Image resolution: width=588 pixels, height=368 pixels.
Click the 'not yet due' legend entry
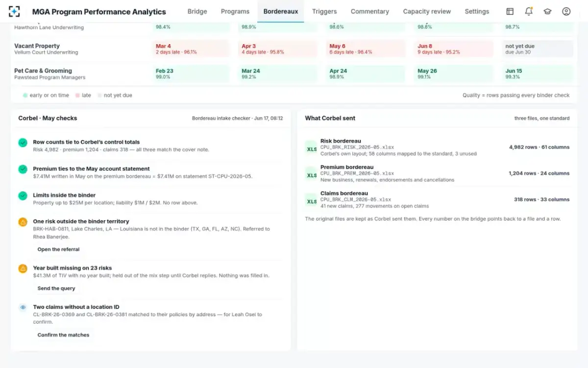pos(114,95)
